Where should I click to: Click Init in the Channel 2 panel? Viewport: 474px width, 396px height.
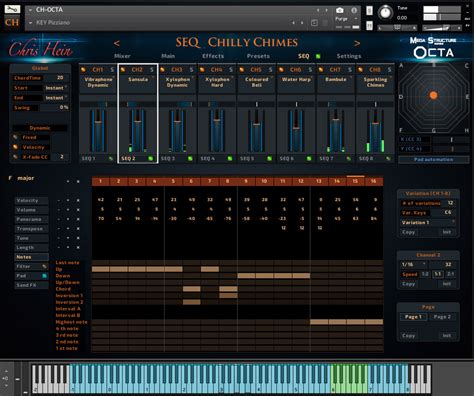point(447,284)
